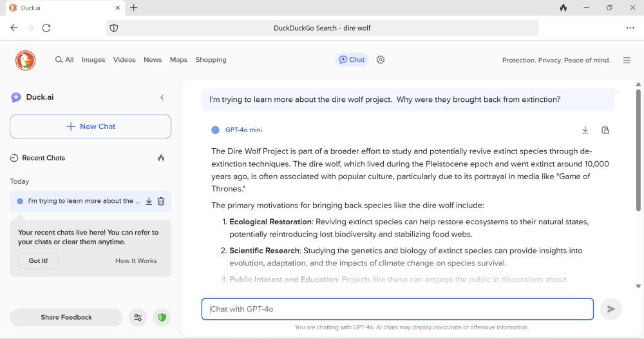644x339 pixels.
Task: Delete the dire wolf chat from sidebar
Action: (161, 201)
